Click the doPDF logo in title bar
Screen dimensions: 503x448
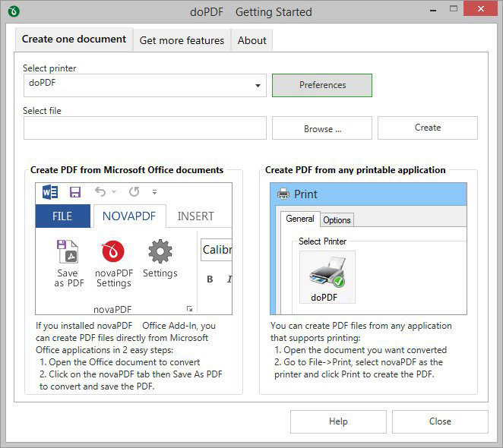(x=14, y=11)
